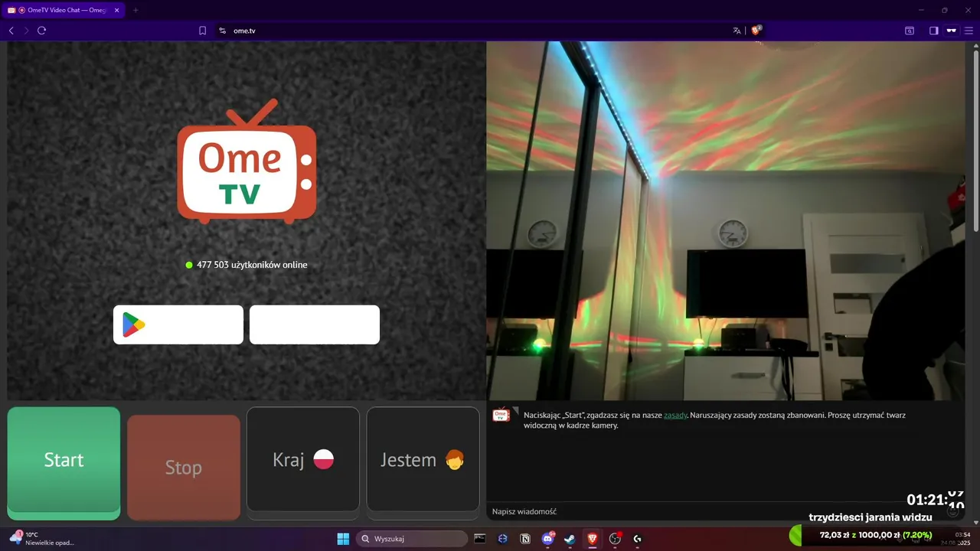Click the webcam preview video
The image size is (980, 551).
click(725, 220)
